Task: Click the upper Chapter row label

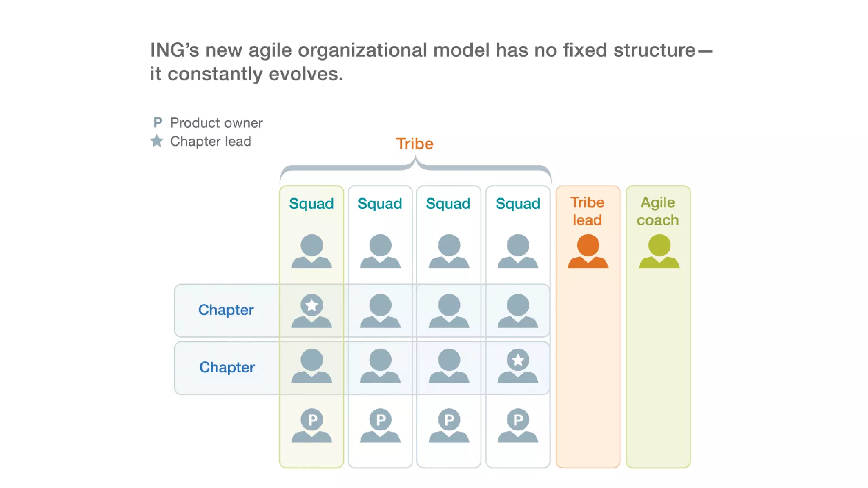Action: pyautogui.click(x=226, y=310)
